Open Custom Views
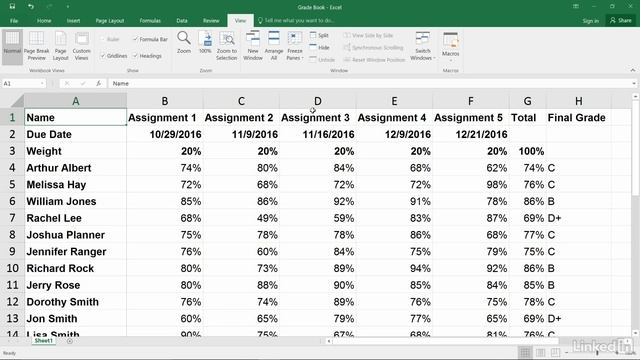The image size is (640, 360). (82, 47)
